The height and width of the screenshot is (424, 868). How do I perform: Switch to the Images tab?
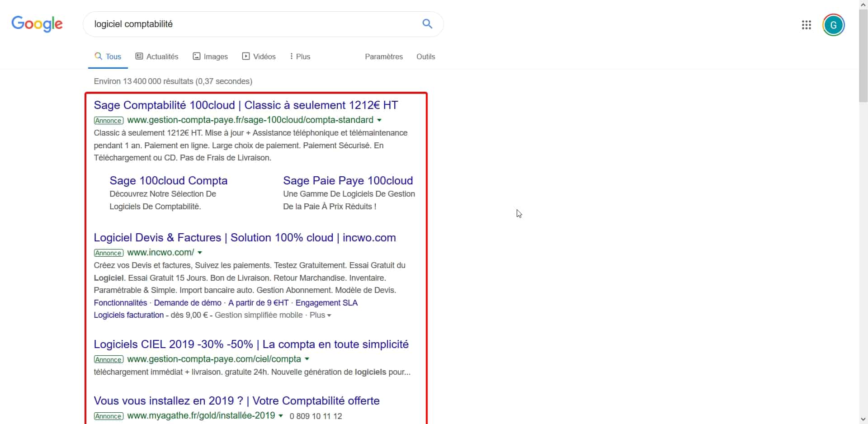pyautogui.click(x=210, y=57)
